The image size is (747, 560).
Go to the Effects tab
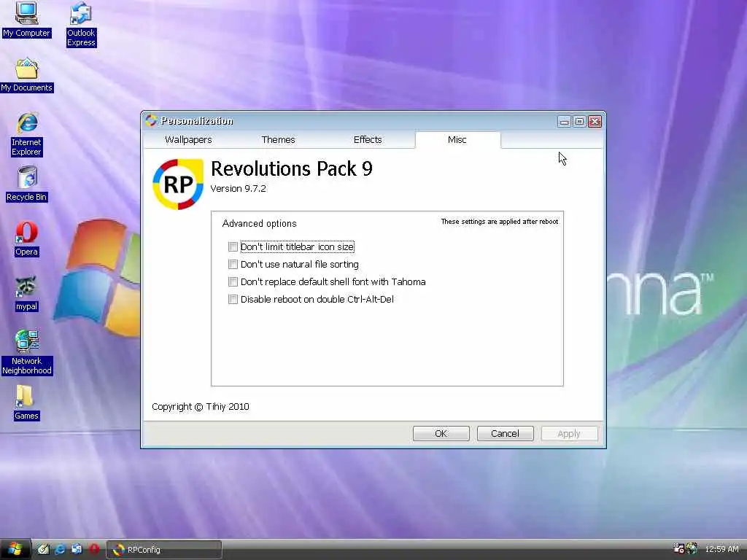pos(368,139)
